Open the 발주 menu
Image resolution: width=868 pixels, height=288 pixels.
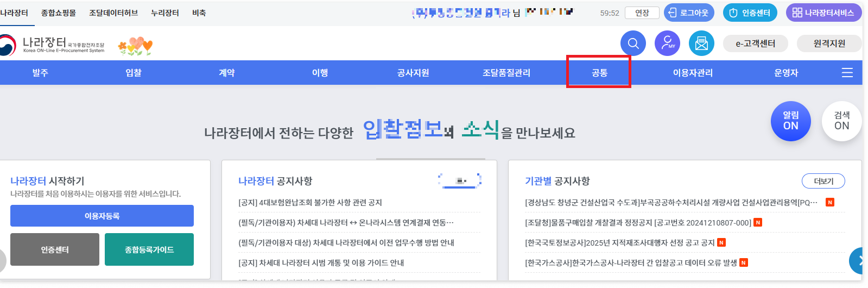[x=40, y=73]
